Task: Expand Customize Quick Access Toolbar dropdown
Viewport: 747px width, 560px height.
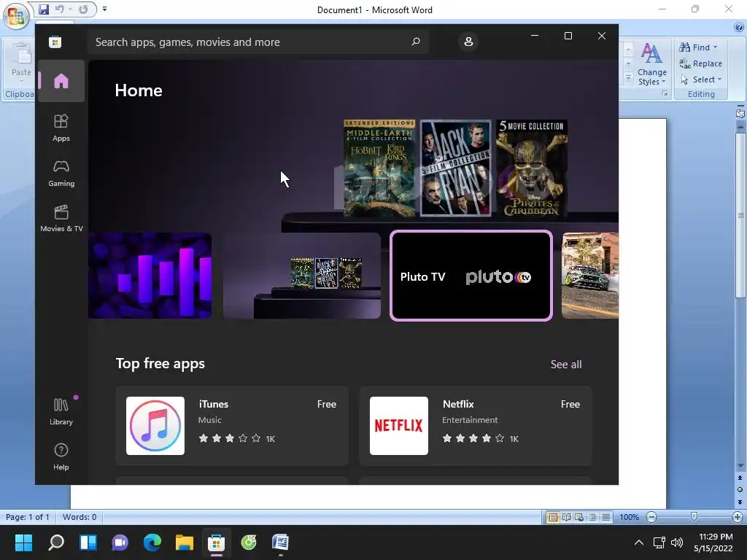Action: (104, 9)
